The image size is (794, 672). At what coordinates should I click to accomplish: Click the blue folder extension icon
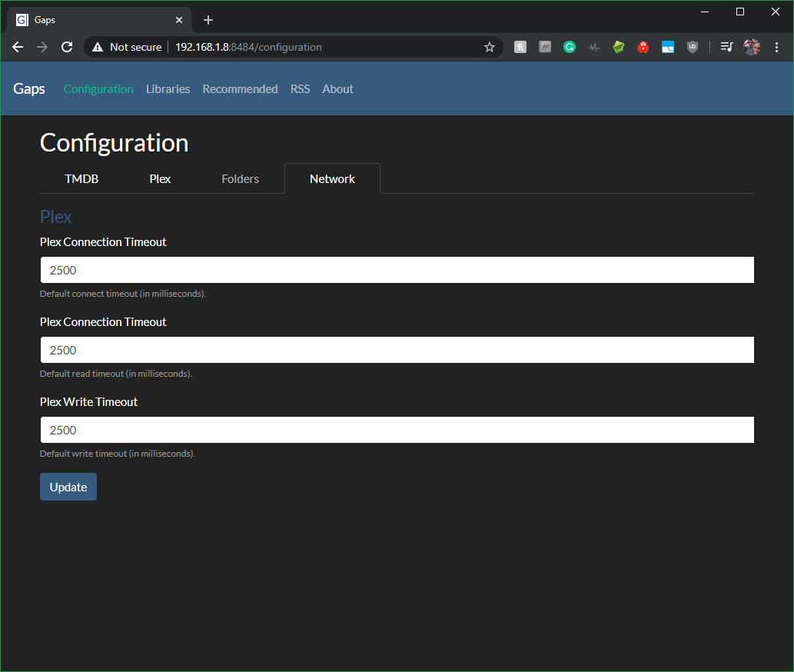tap(668, 47)
